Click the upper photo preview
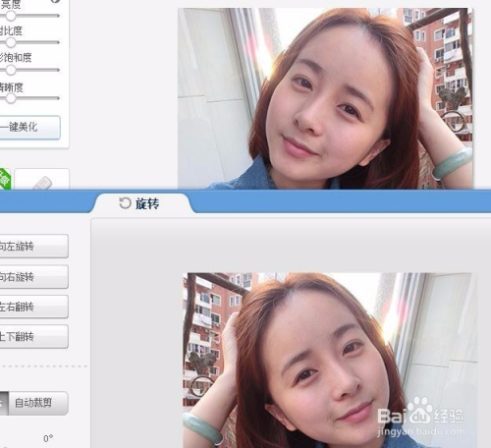Viewport: 491px width, 448px height. pyautogui.click(x=325, y=98)
